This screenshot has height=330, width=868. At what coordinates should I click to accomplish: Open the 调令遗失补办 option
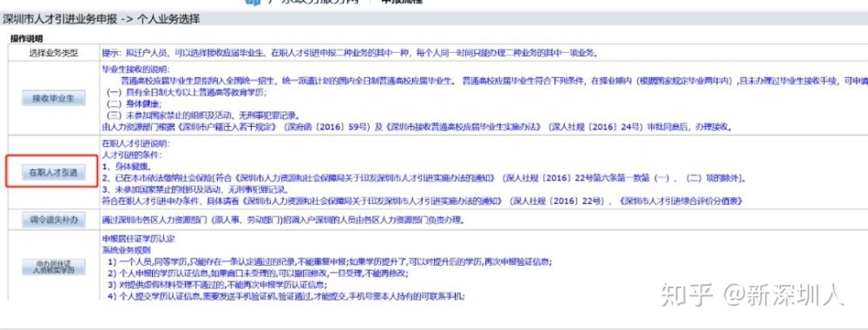coord(54,220)
